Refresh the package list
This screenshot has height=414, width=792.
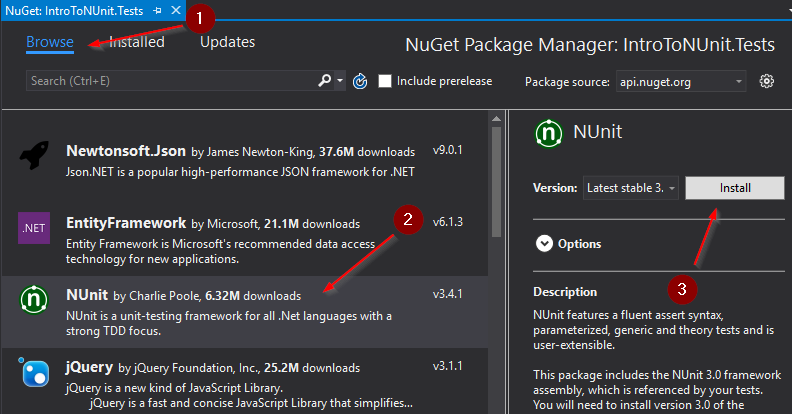(360, 81)
